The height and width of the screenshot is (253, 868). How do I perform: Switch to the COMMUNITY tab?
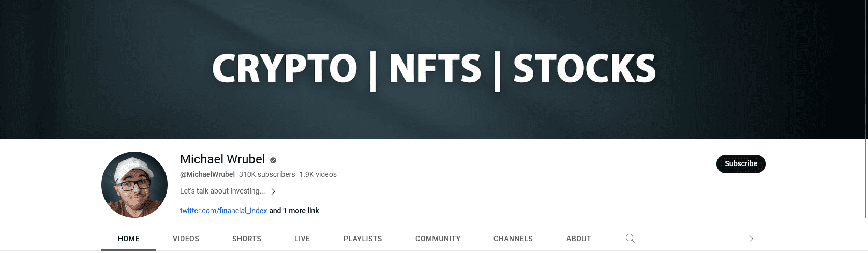coord(438,239)
